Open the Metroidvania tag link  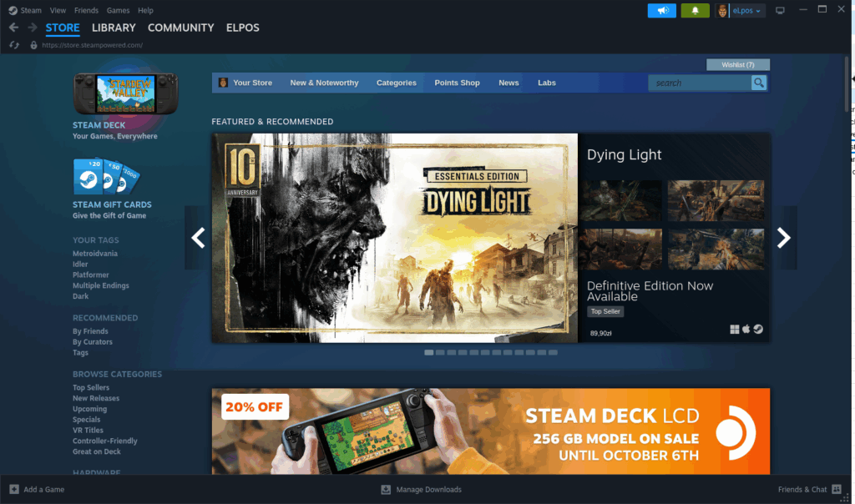point(95,254)
